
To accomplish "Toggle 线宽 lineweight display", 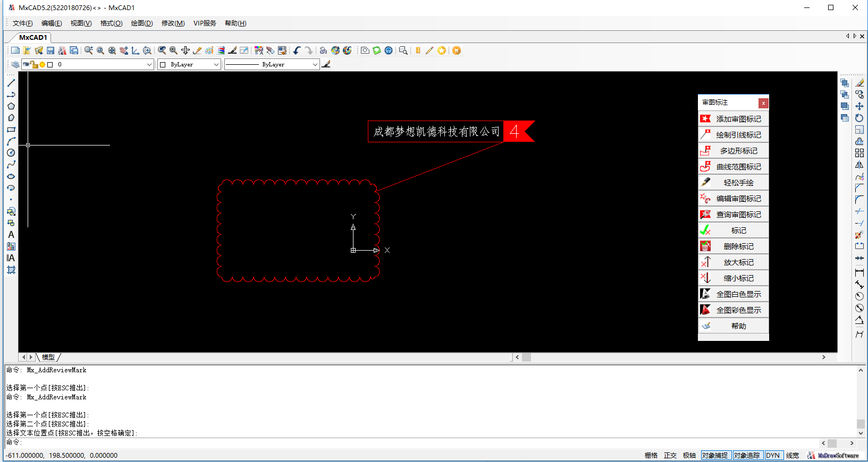I will pyautogui.click(x=793, y=456).
